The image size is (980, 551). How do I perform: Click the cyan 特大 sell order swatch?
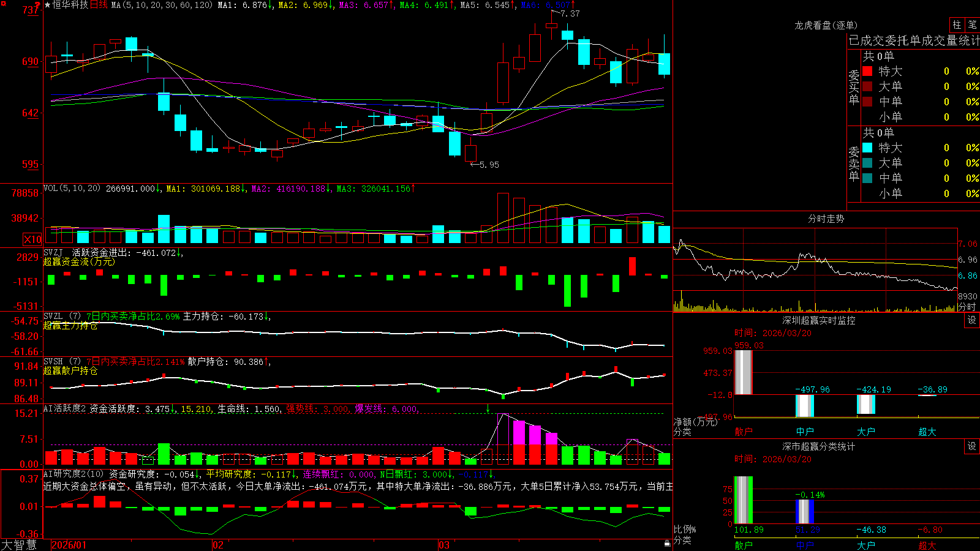pyautogui.click(x=867, y=148)
